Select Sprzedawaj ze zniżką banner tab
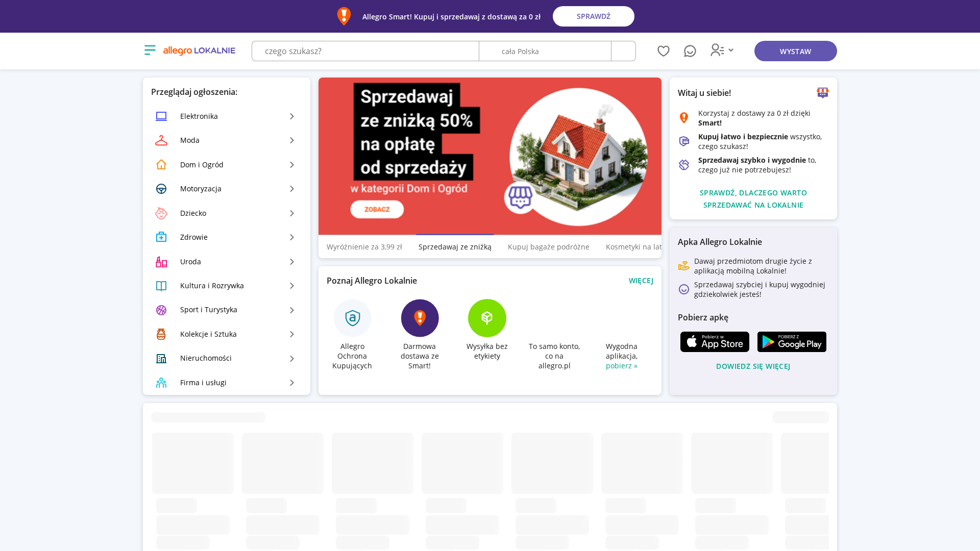Screen dimensions: 980x551 coord(455,247)
